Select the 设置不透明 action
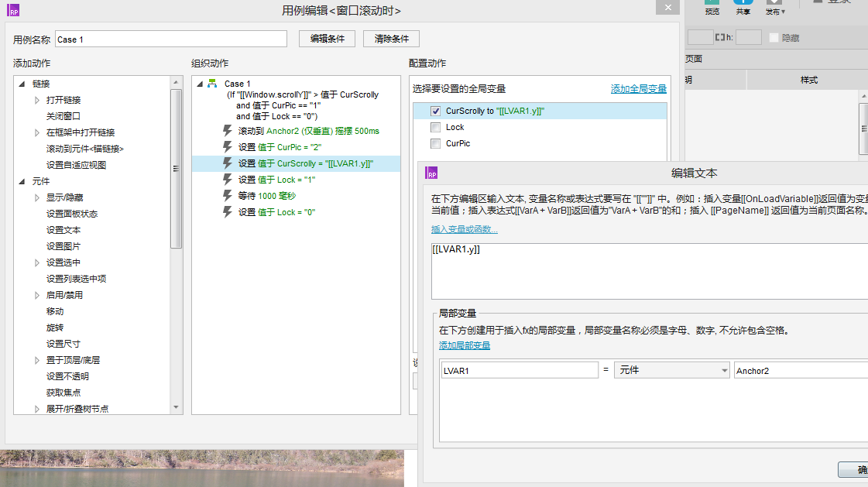 [x=67, y=376]
